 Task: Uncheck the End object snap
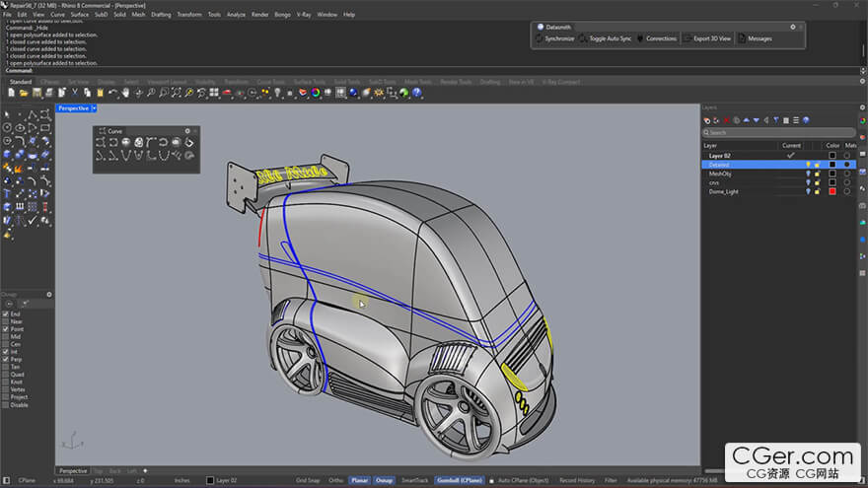pyautogui.click(x=5, y=314)
